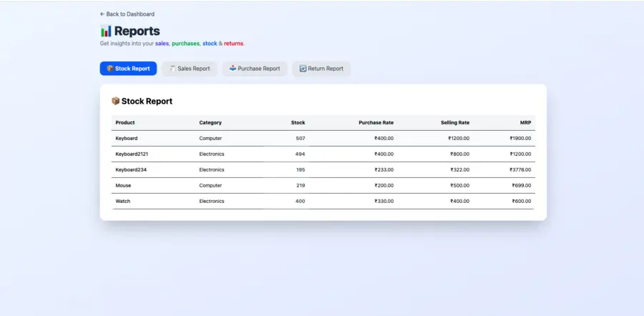The height and width of the screenshot is (316, 644).
Task: Click the Purchase Rate column header
Action: [376, 123]
